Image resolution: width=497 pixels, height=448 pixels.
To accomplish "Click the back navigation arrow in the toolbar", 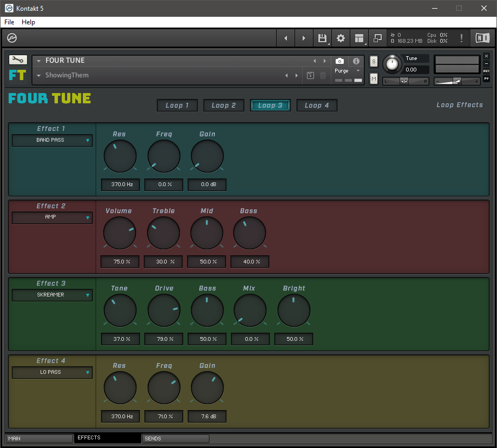I will [285, 38].
